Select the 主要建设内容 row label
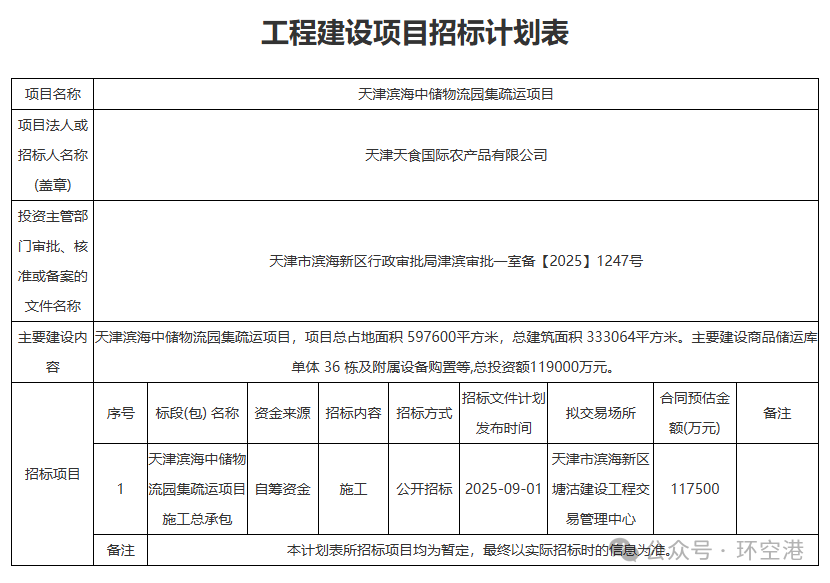This screenshot has width=830, height=583. tap(52, 352)
